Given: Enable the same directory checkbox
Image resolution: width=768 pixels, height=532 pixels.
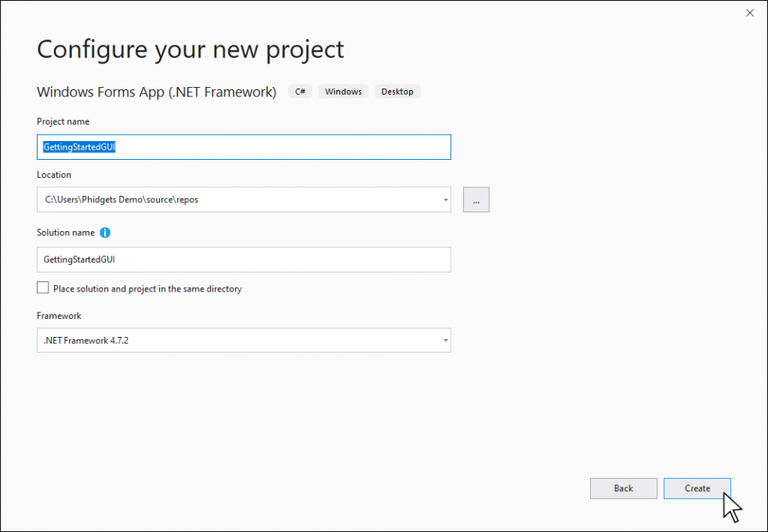Looking at the screenshot, I should click(x=43, y=288).
